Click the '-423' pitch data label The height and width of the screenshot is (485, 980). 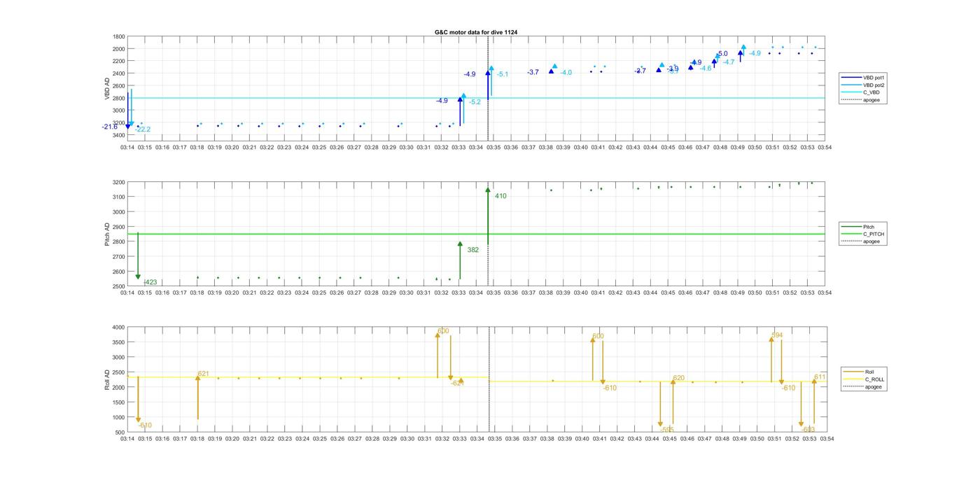(150, 283)
